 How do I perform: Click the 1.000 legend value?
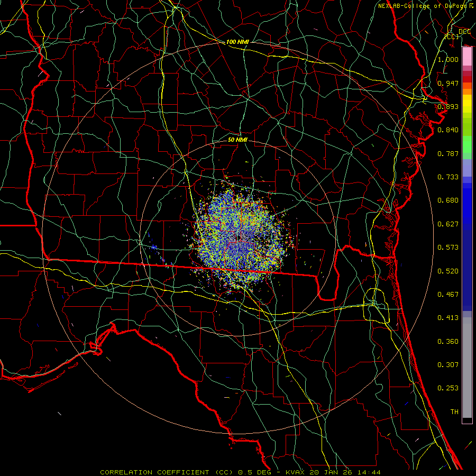click(448, 59)
